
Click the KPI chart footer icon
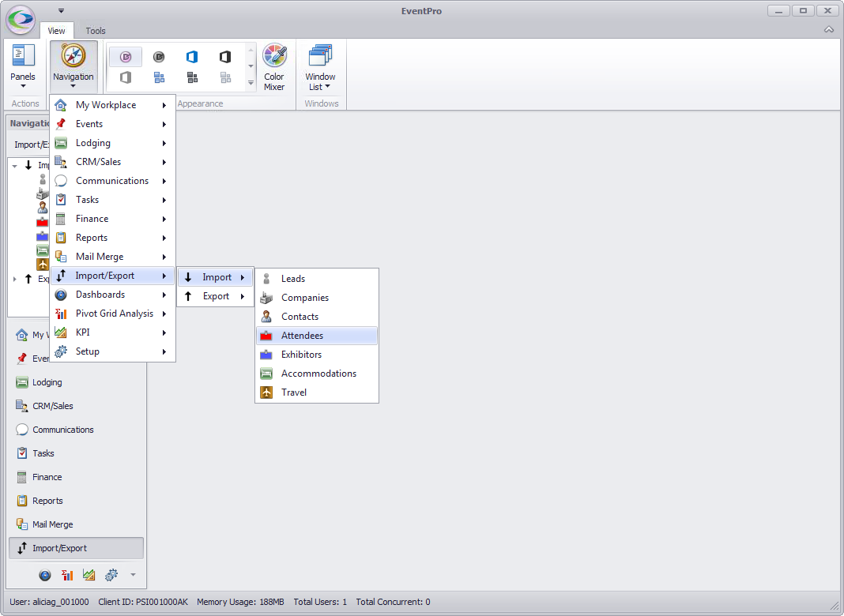pos(89,575)
